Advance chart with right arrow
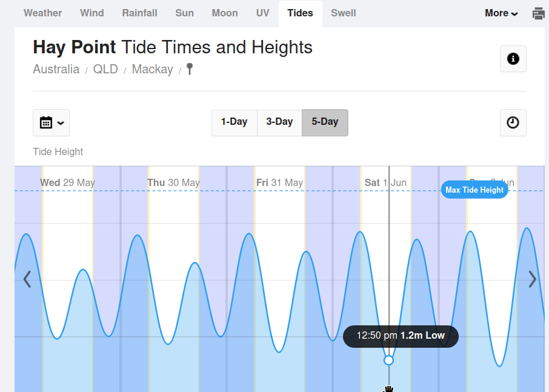This screenshot has width=549, height=392. click(532, 279)
